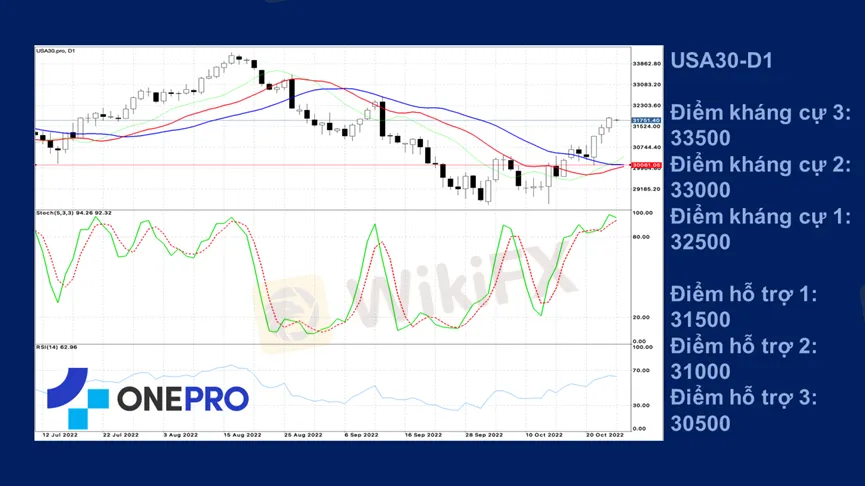Select the support value 31500
Viewport: 865px width, 486px height.
click(x=700, y=320)
